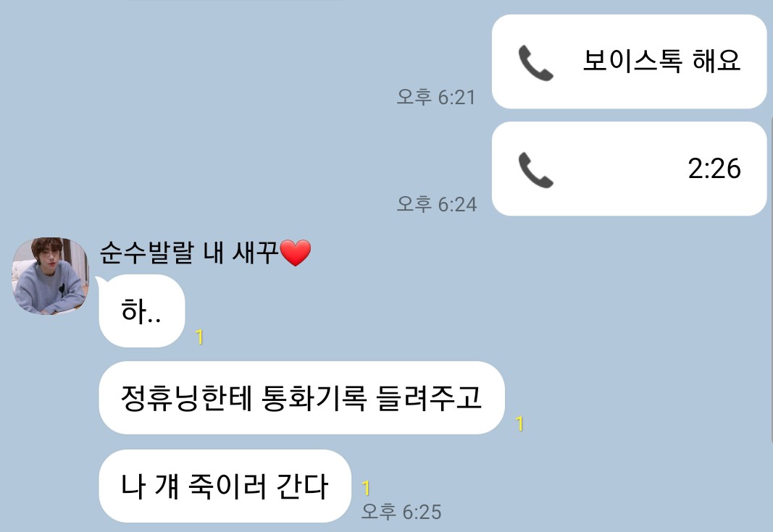The image size is (773, 532).
Task: Tap unread count 1 beside 통화기록 message
Action: [x=519, y=423]
